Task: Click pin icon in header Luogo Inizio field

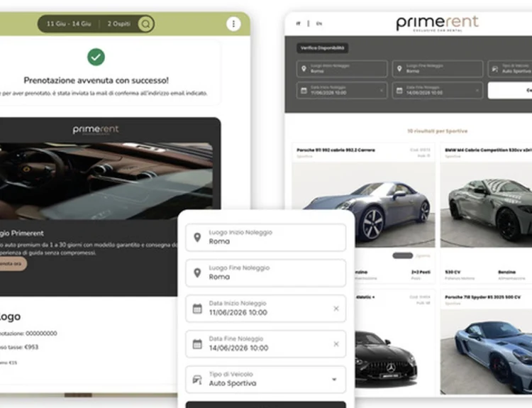Action: (304, 69)
